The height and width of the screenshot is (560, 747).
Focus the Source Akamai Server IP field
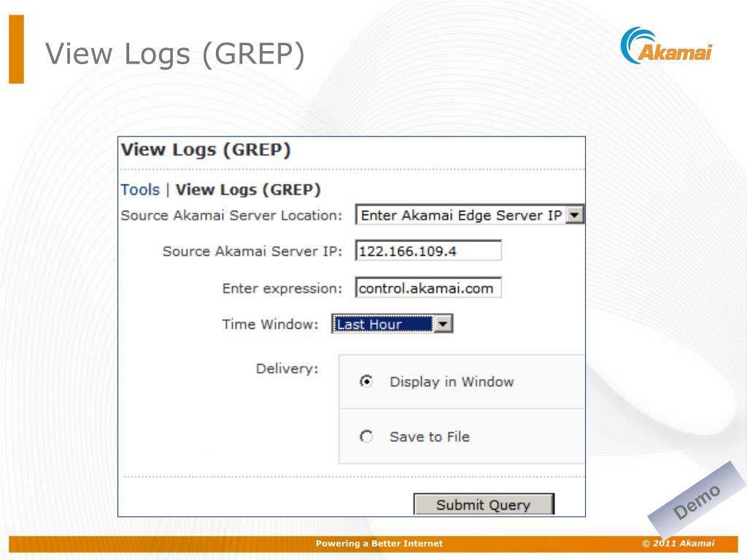click(428, 251)
